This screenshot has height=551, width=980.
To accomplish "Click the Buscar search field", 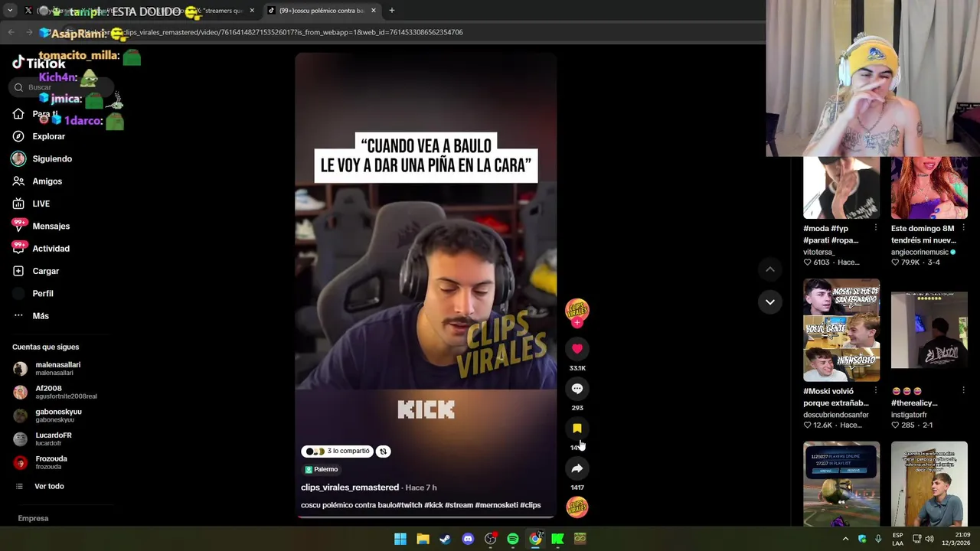I will (x=61, y=87).
